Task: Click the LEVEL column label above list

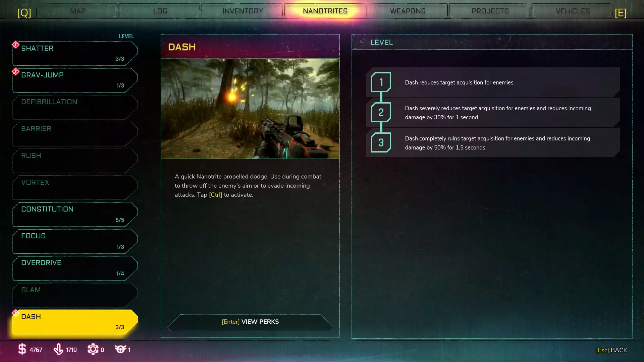Action: (x=126, y=36)
